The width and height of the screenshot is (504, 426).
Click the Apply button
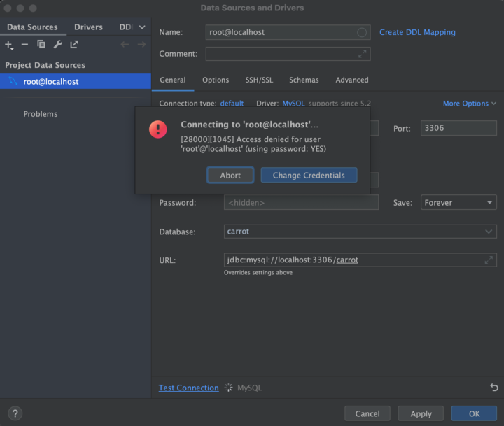(x=421, y=413)
